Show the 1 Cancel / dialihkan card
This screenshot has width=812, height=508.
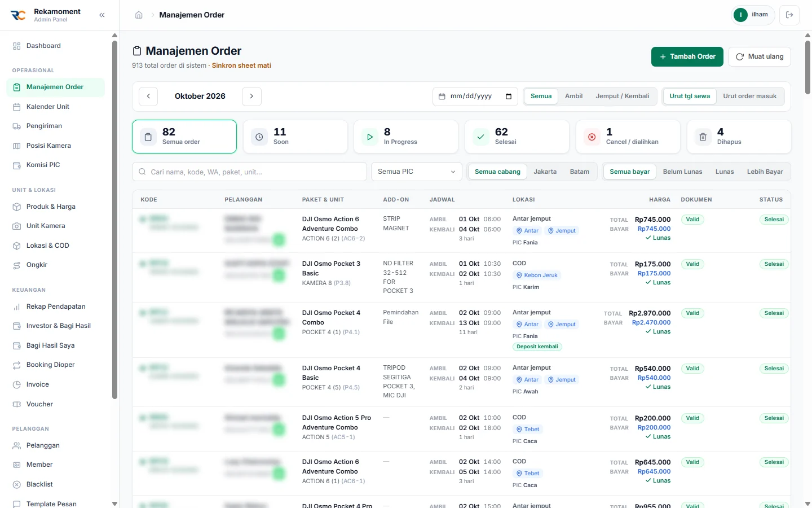[x=628, y=137]
